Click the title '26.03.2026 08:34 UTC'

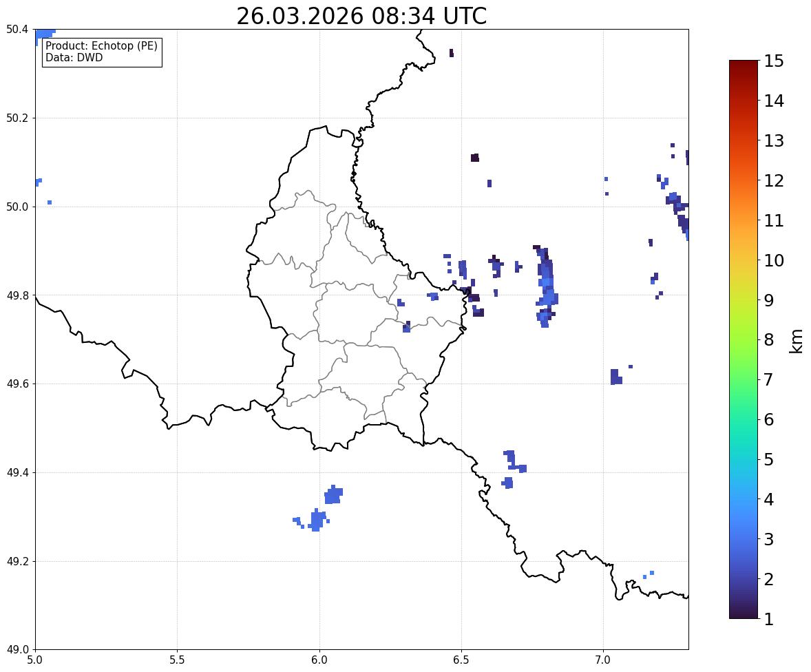coord(361,16)
